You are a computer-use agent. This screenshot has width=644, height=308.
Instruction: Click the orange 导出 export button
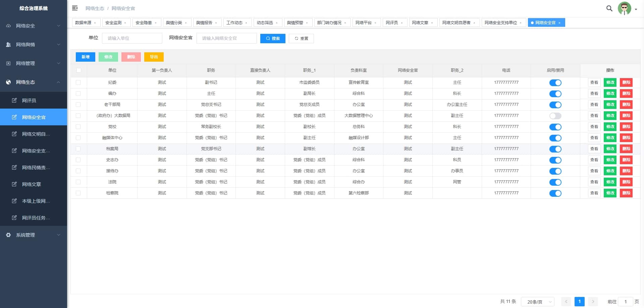[x=154, y=57]
